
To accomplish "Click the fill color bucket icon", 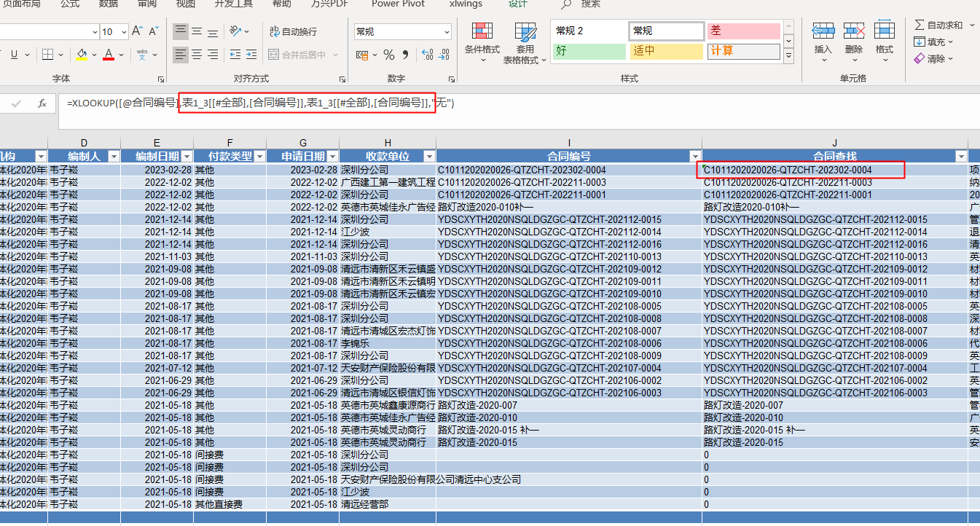I will pyautogui.click(x=82, y=55).
